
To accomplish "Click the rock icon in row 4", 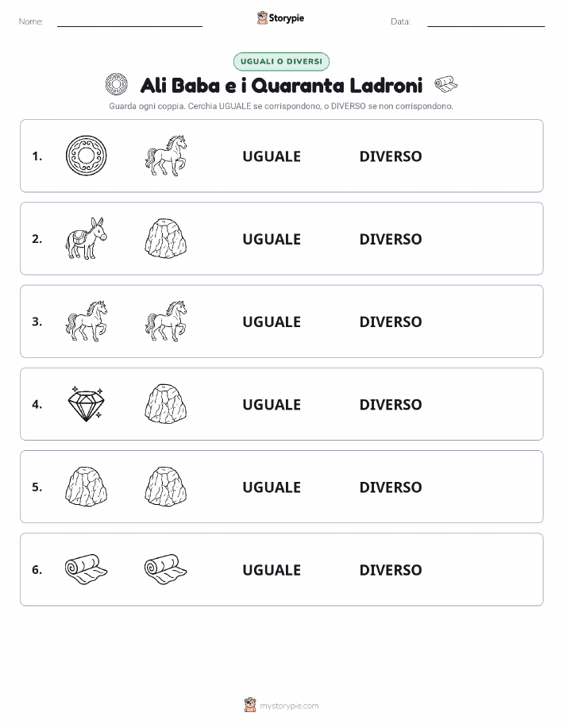I will (166, 404).
